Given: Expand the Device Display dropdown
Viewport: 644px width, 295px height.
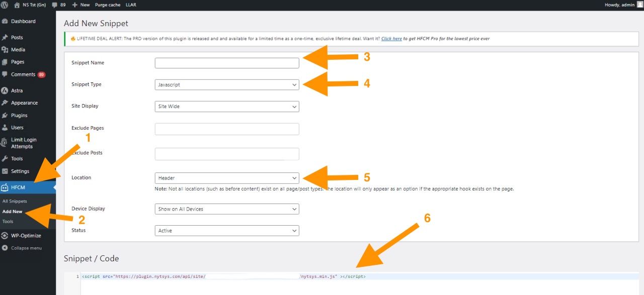Looking at the screenshot, I should pos(226,209).
